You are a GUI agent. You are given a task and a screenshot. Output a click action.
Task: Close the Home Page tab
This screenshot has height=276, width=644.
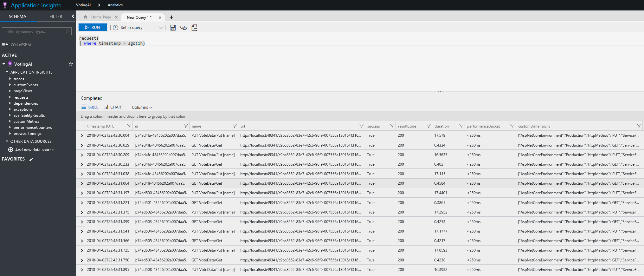(x=116, y=17)
